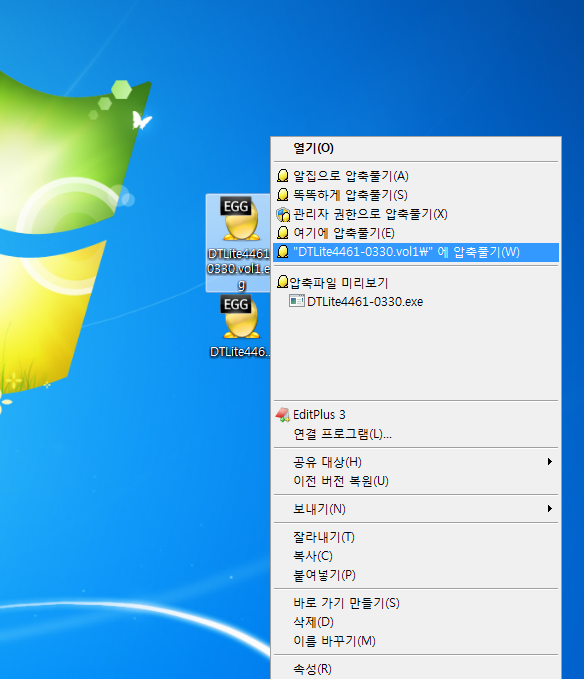Click the shield icon beside 관리자 권한으로 압축풀기
Screen dimensions: 584x679
pyautogui.click(x=283, y=214)
